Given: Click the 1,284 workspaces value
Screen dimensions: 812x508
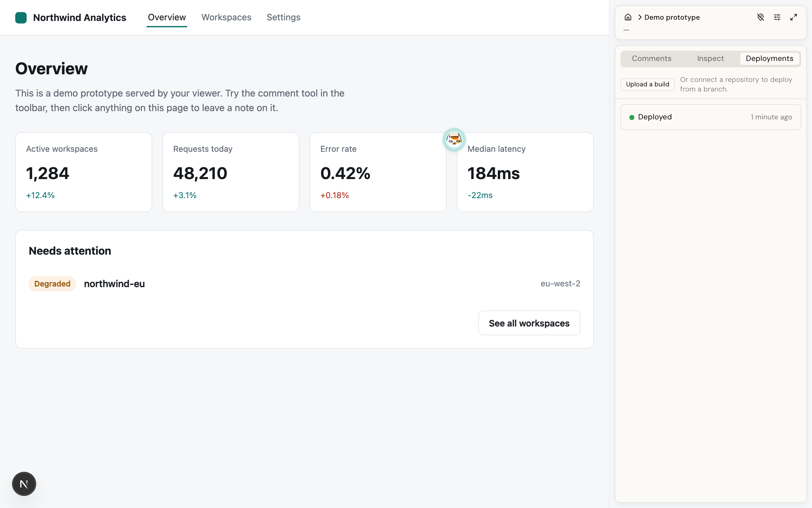Looking at the screenshot, I should (48, 173).
